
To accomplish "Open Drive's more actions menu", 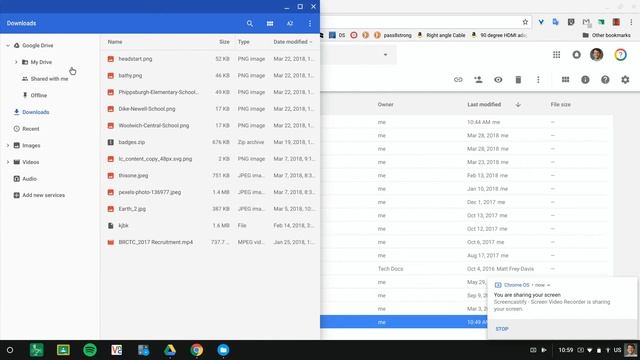I will (538, 80).
